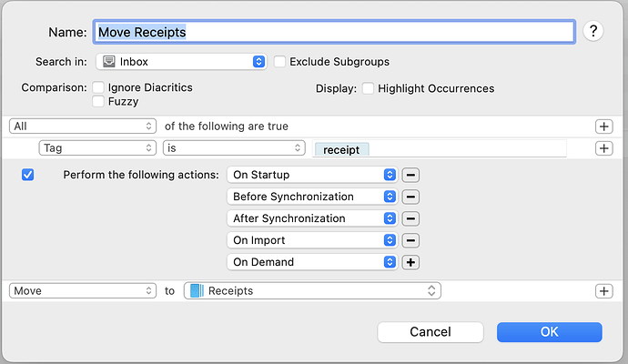This screenshot has height=364, width=628.
Task: Open the Tag criterion dropdown
Action: tap(97, 148)
